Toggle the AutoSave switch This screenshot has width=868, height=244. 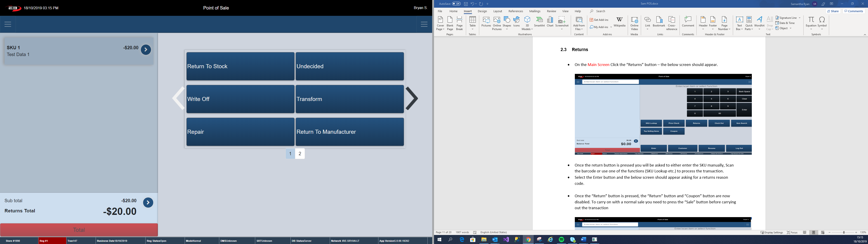click(x=456, y=4)
